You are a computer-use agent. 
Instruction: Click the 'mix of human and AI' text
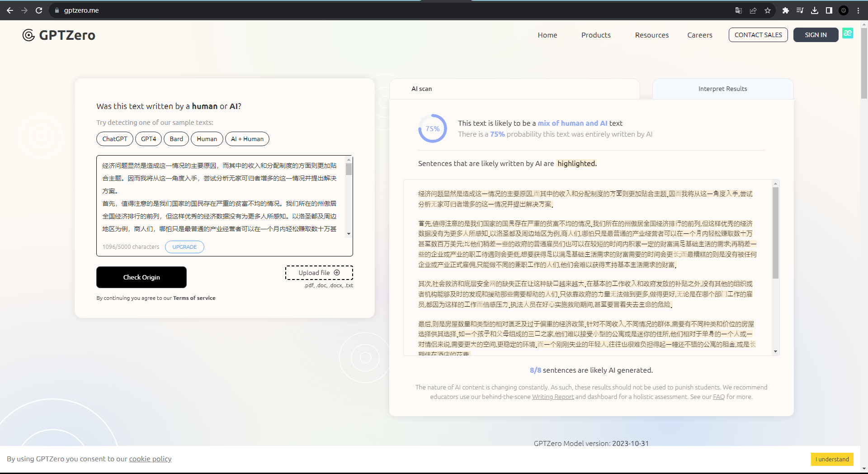572,123
